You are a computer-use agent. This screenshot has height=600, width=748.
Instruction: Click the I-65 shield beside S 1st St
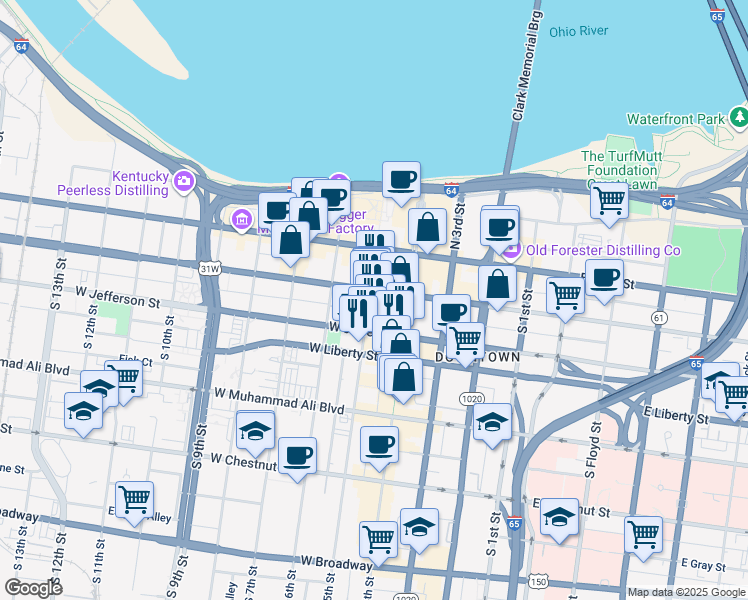514,523
